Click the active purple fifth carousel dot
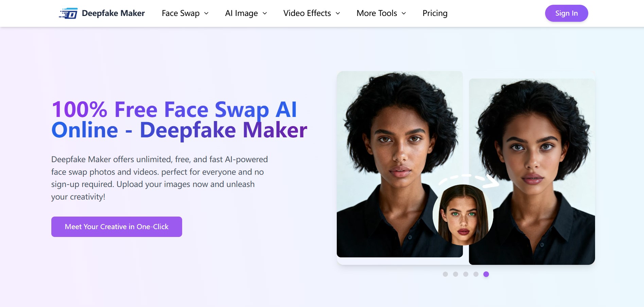Image resolution: width=644 pixels, height=307 pixels. 486,274
